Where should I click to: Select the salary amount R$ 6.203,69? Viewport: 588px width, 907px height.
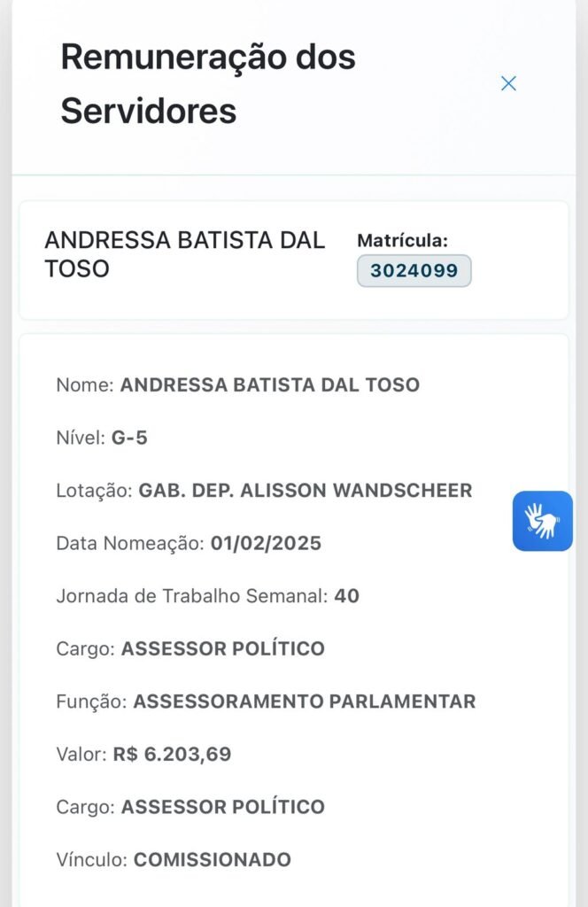point(172,755)
